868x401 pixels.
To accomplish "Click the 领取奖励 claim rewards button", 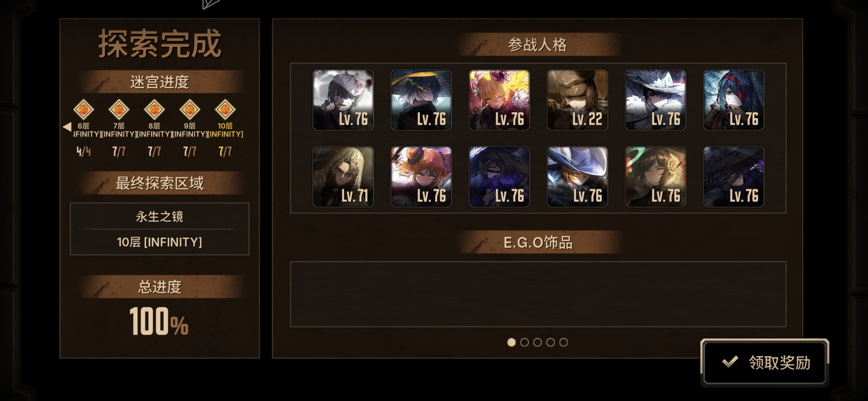I will click(765, 362).
